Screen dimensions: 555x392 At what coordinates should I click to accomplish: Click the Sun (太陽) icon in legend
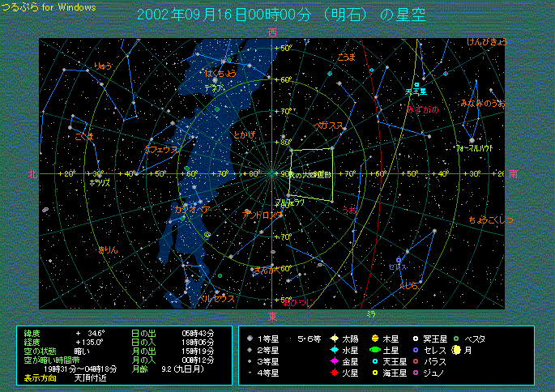(334, 339)
